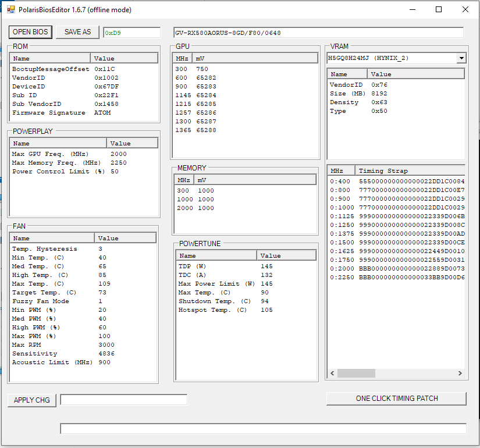Select the GPU 300 MHz 750 mV row
This screenshot has width=480, height=448.
[x=246, y=69]
